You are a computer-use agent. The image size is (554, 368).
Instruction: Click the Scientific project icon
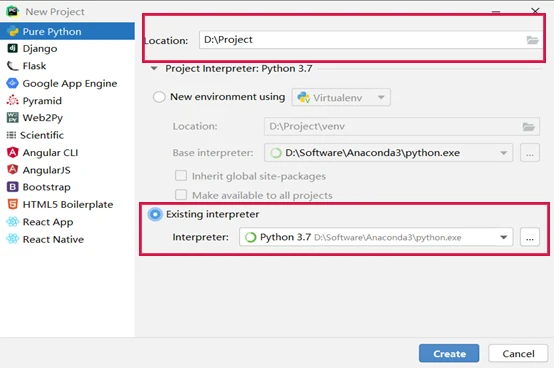coord(11,135)
